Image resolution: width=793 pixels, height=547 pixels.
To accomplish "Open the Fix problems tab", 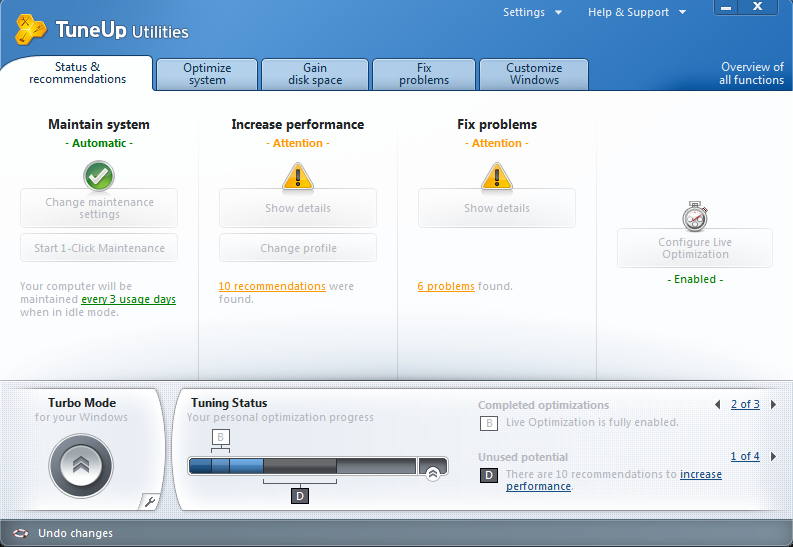I will pyautogui.click(x=424, y=74).
